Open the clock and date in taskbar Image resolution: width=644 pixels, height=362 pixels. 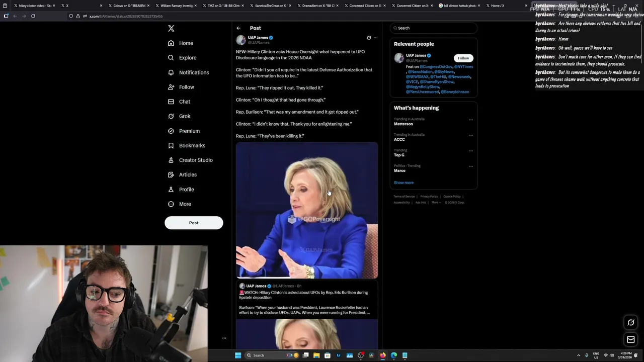tap(625, 355)
